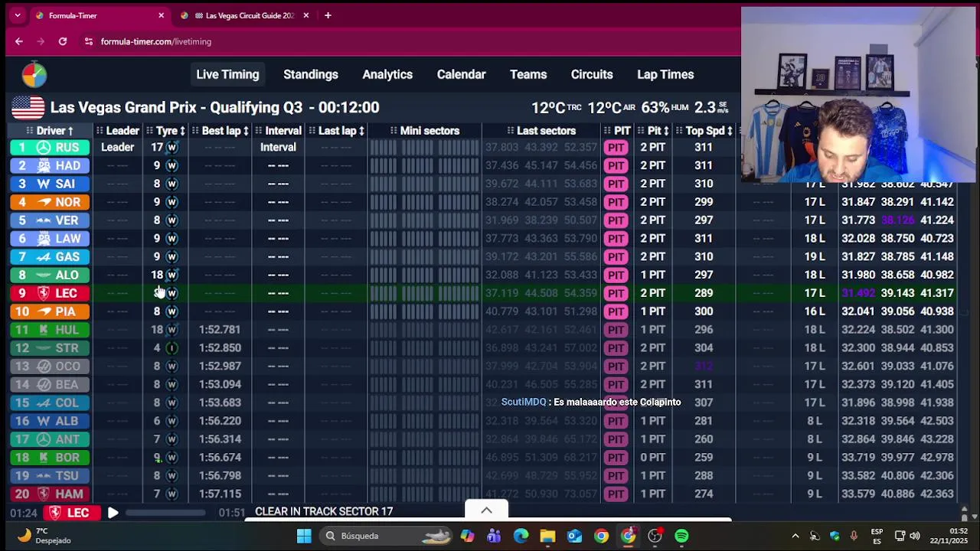Close the Formula-Timer browser tab
The width and height of the screenshot is (980, 551).
(161, 15)
